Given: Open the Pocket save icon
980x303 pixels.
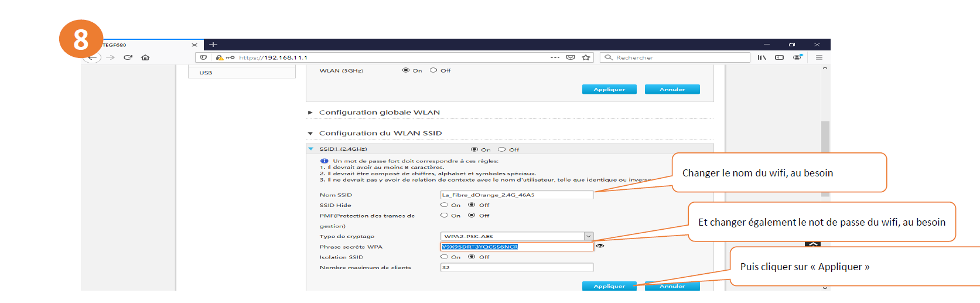Looking at the screenshot, I should pos(570,57).
